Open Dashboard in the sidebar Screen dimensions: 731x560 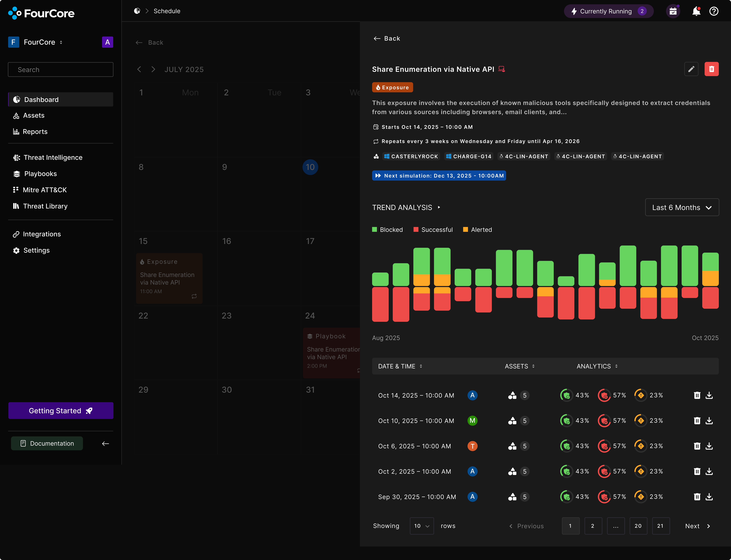[x=61, y=100]
